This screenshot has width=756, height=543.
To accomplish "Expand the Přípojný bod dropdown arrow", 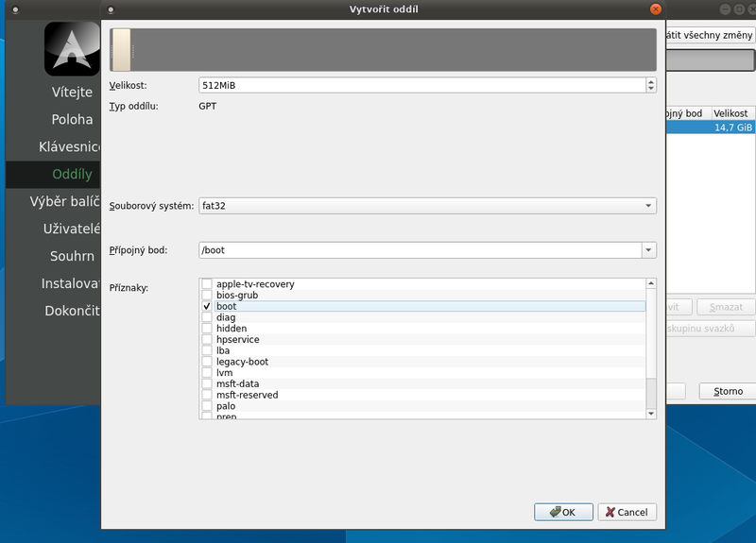I will click(648, 250).
